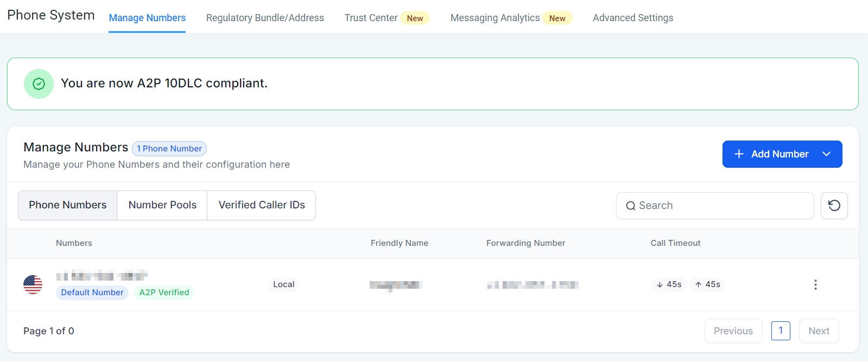The width and height of the screenshot is (868, 362).
Task: Click the refresh icon beside the search box
Action: pyautogui.click(x=834, y=206)
